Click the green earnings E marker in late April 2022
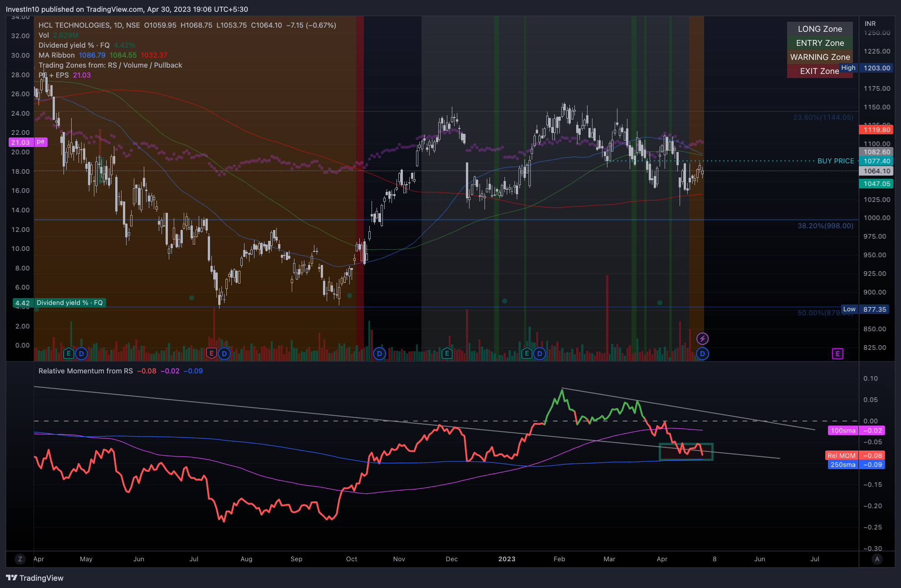This screenshot has height=588, width=901. [x=69, y=353]
